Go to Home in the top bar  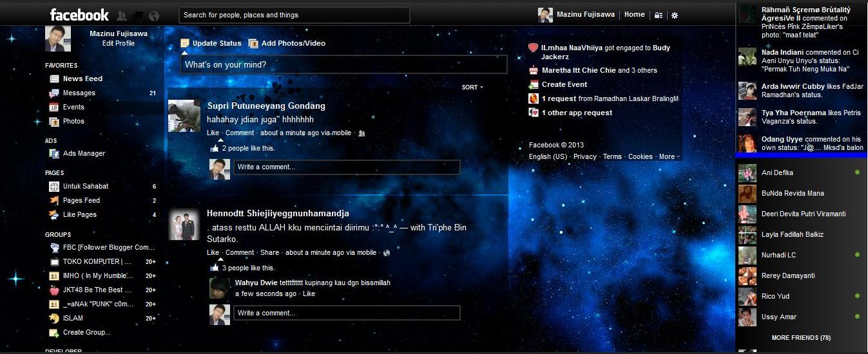(634, 14)
